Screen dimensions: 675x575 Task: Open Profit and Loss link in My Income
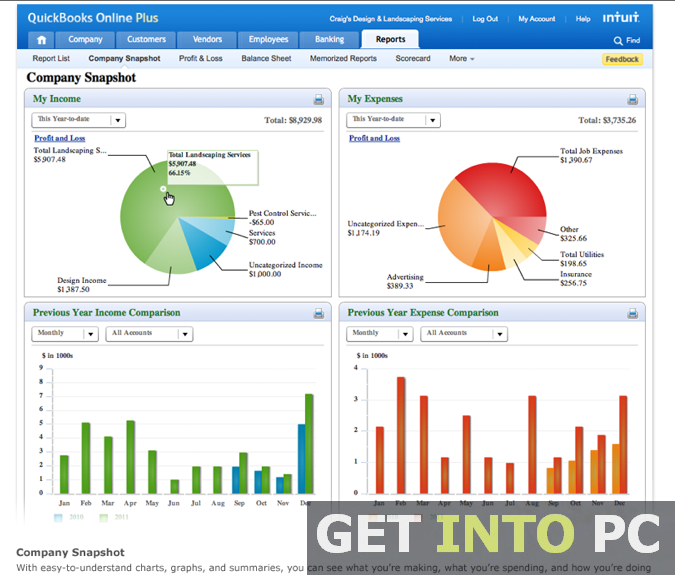[x=60, y=138]
